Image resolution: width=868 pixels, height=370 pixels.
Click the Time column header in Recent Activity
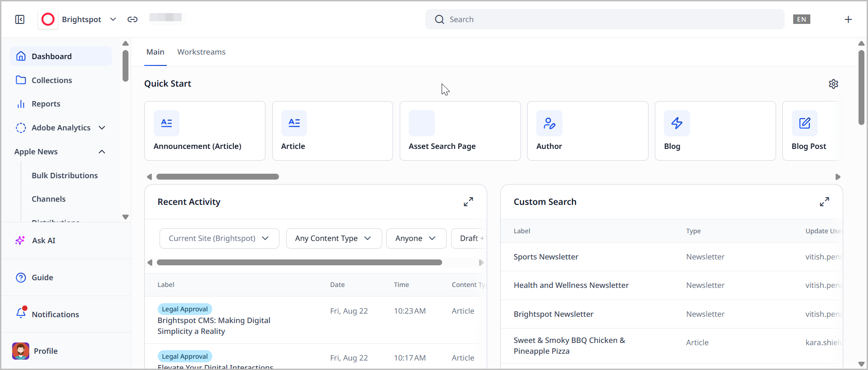coord(401,285)
